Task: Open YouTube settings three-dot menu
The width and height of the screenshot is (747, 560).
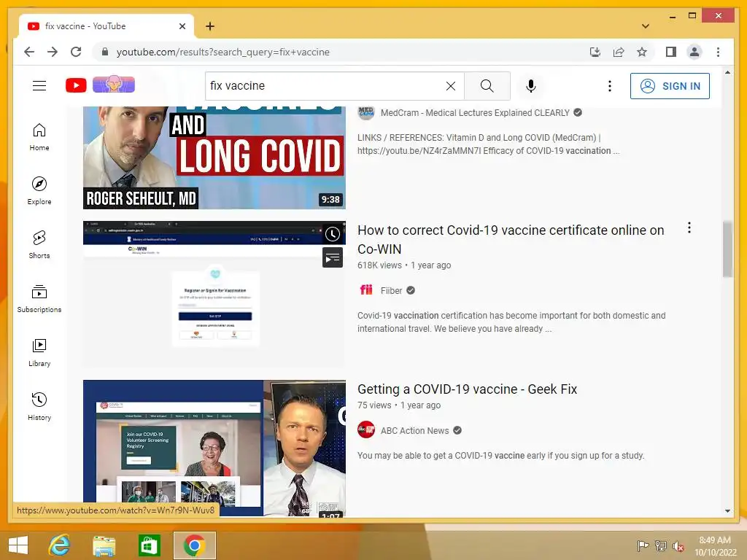Action: click(609, 86)
